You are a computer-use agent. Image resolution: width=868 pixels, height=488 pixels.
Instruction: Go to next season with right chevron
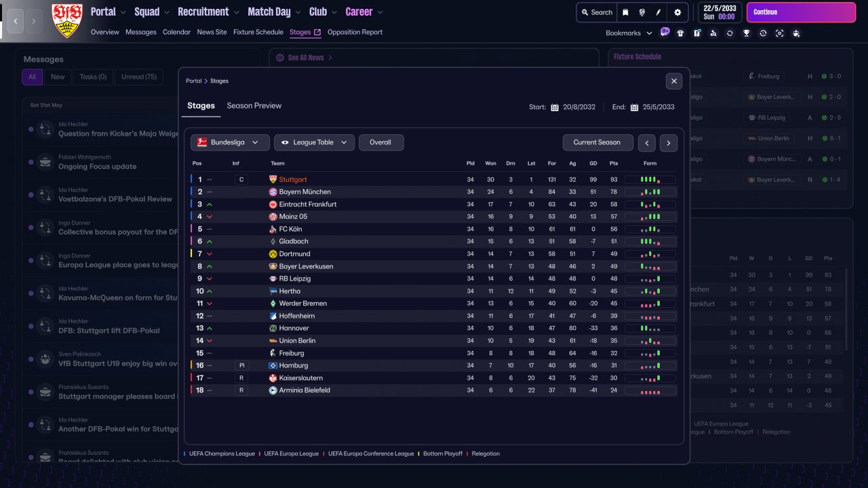(x=669, y=143)
